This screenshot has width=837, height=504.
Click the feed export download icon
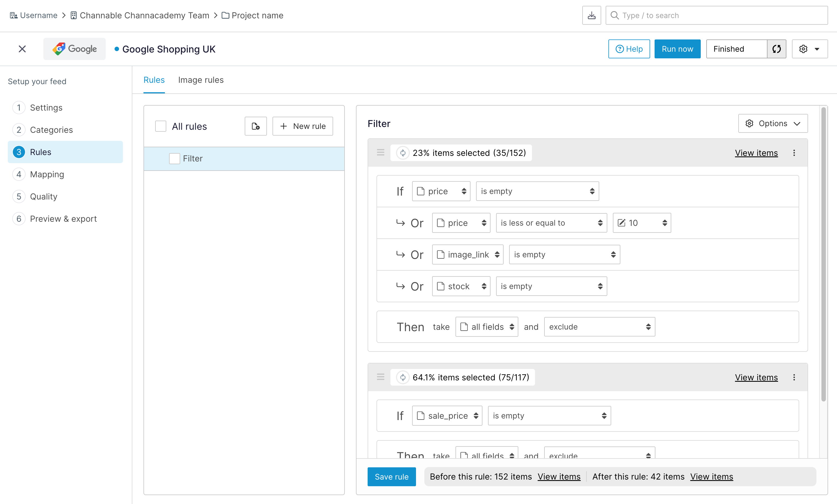(x=591, y=15)
